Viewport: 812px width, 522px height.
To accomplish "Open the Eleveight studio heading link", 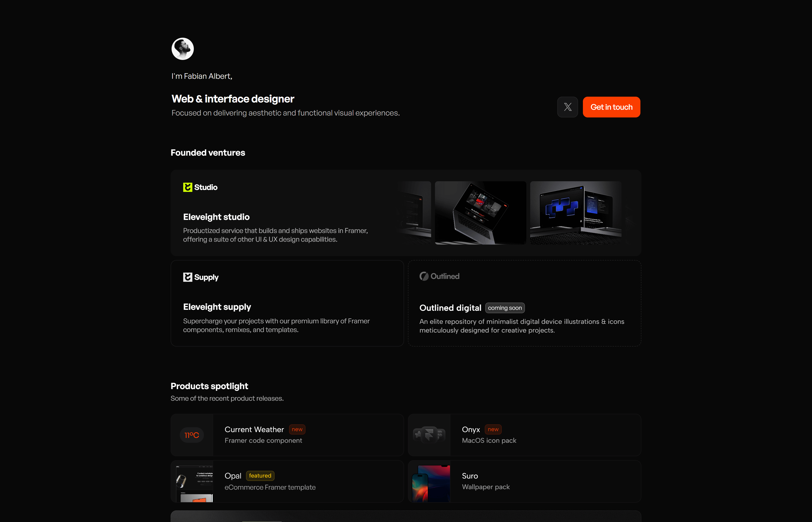I will 216,217.
